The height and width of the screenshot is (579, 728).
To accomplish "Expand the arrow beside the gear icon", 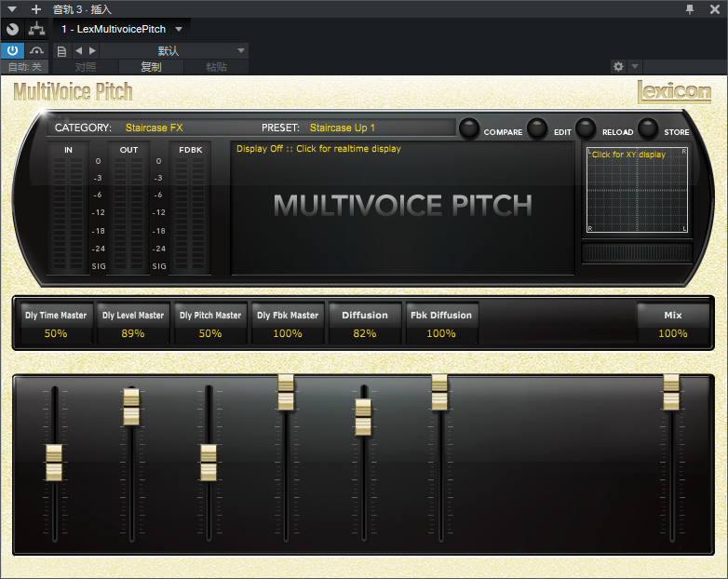I will tap(635, 66).
